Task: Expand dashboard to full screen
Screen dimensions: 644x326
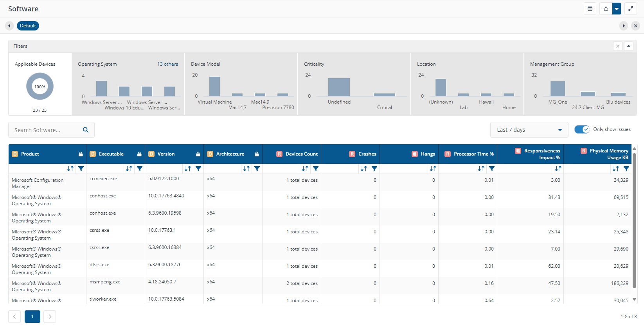Action: (631, 9)
